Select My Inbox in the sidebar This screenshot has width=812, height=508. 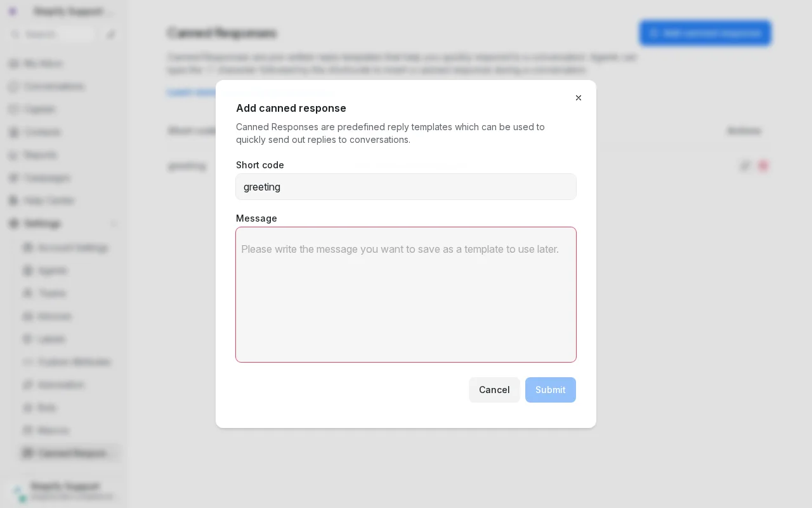tap(13, 63)
